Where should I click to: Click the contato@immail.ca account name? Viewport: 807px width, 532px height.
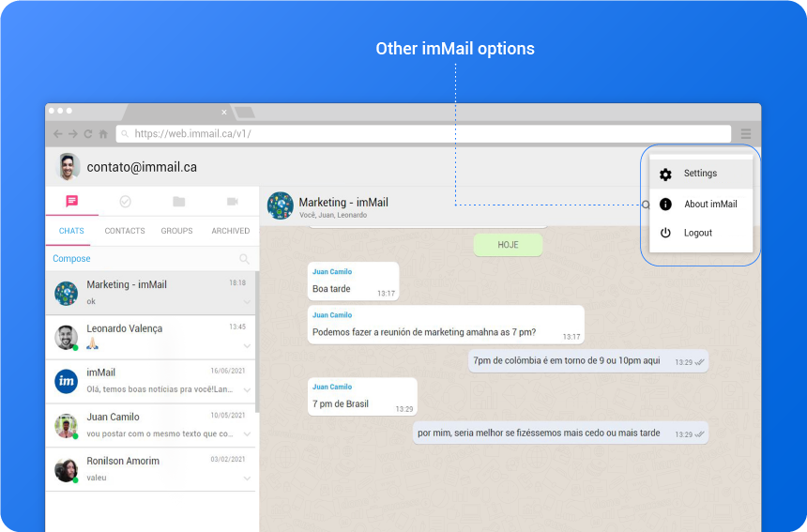tap(142, 167)
